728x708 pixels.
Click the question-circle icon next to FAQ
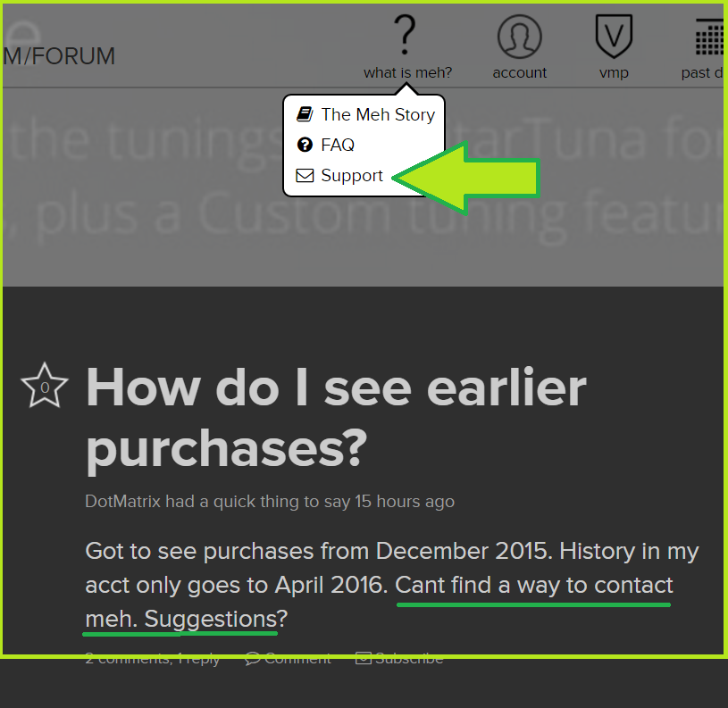(305, 145)
